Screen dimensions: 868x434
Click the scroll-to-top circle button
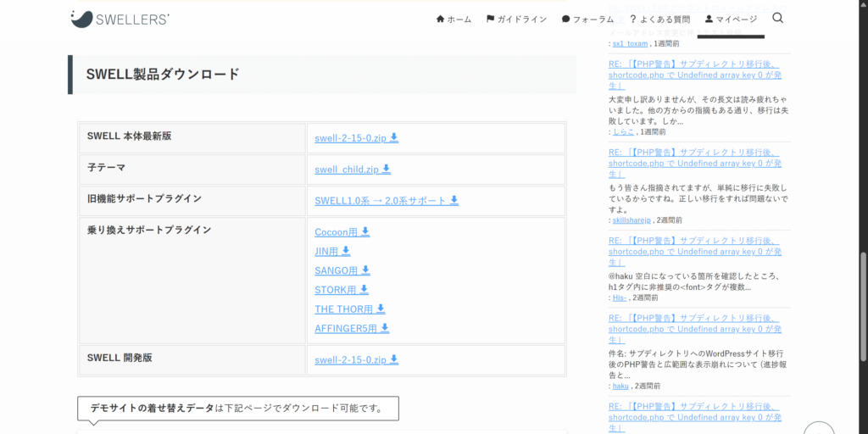coord(819,428)
